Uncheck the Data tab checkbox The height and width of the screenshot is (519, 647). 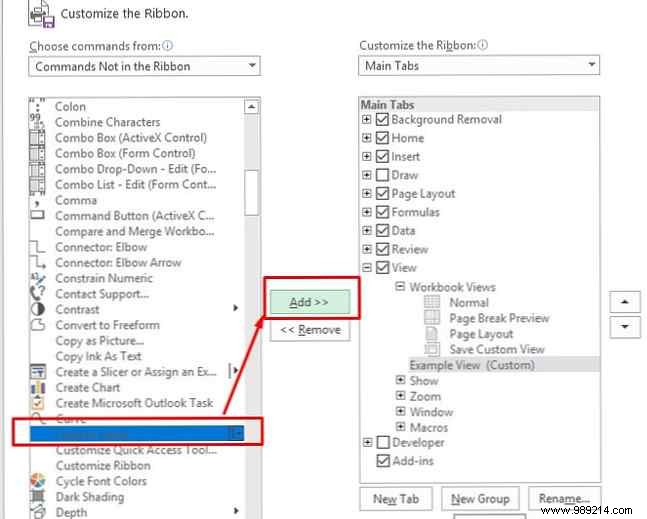(x=382, y=230)
